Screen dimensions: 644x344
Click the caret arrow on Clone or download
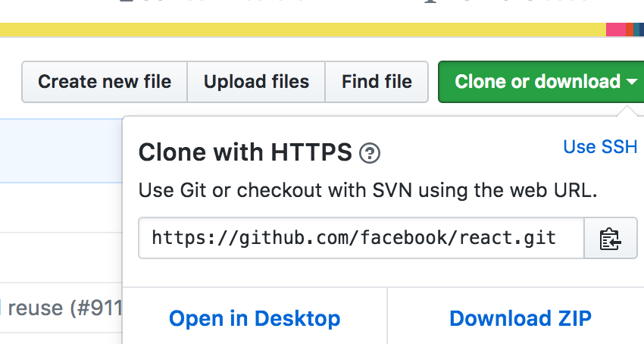point(632,82)
